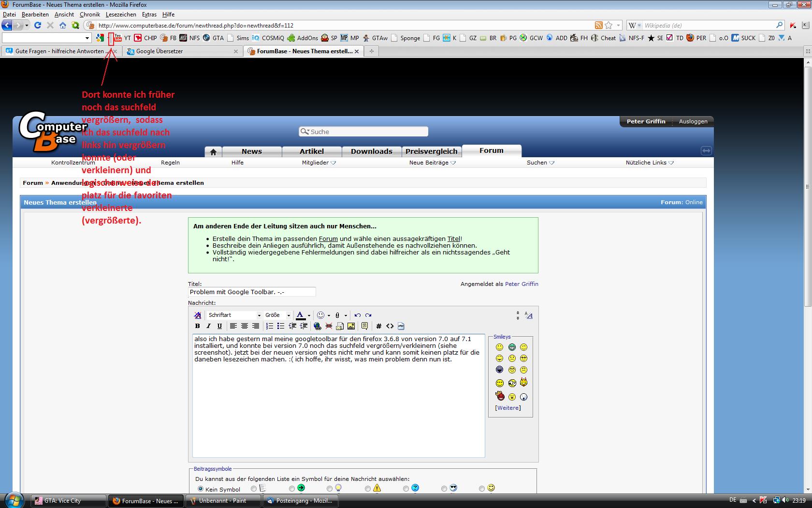Click the Weitere smileys link
Viewport: 812px width, 508px height.
pos(508,408)
